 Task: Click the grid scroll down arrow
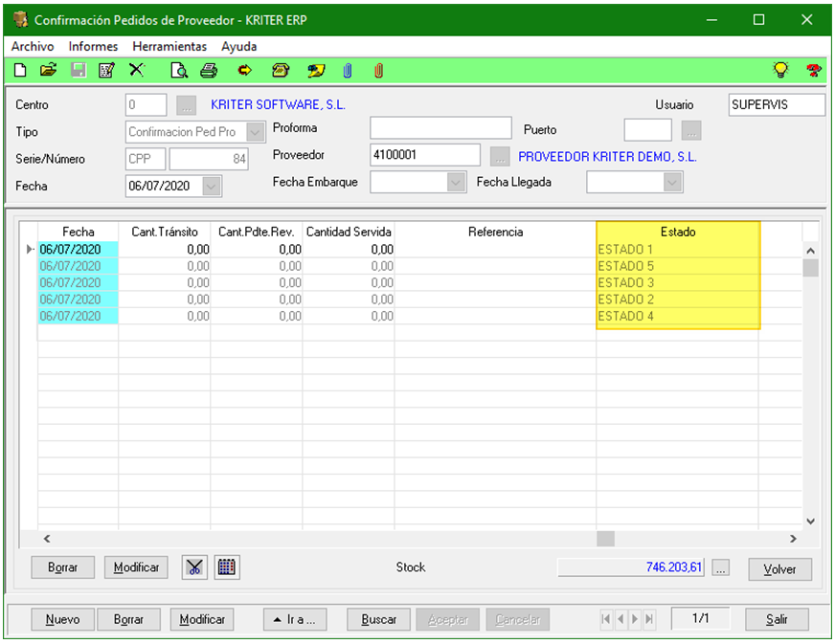point(810,522)
